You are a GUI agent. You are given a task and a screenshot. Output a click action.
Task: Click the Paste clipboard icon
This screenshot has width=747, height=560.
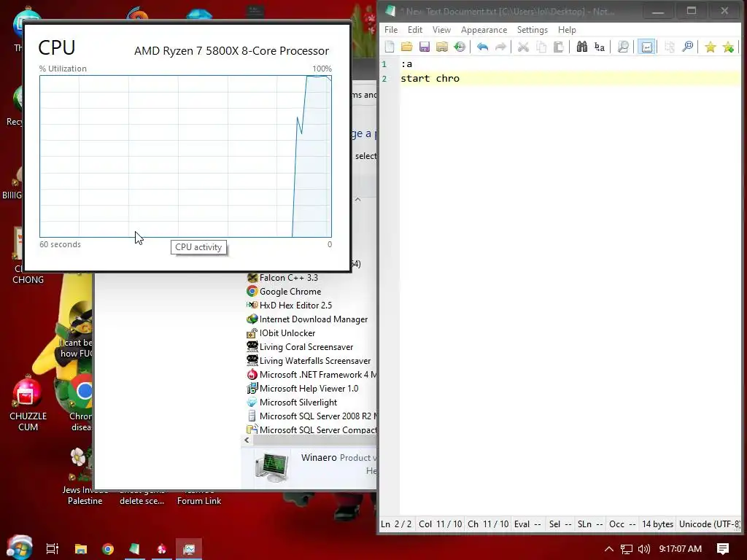(559, 47)
